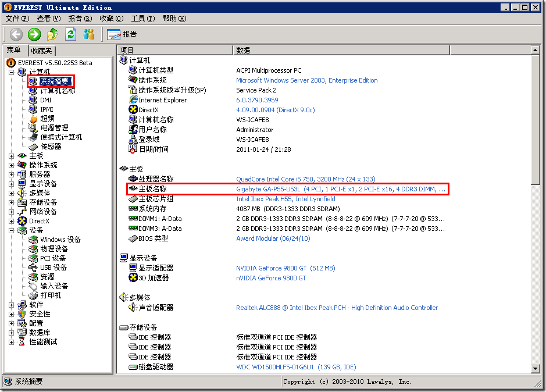546x392 pixels.
Task: Open the 收藏(O) menu
Action: [x=112, y=19]
